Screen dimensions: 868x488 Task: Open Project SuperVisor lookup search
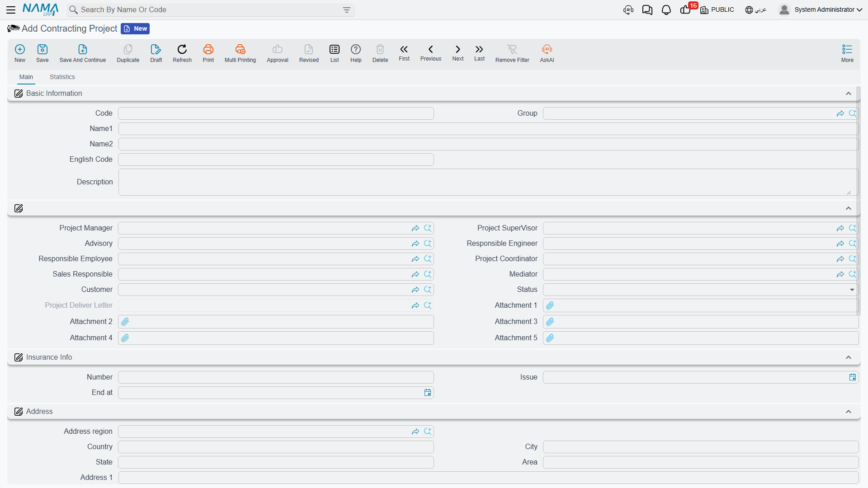853,228
